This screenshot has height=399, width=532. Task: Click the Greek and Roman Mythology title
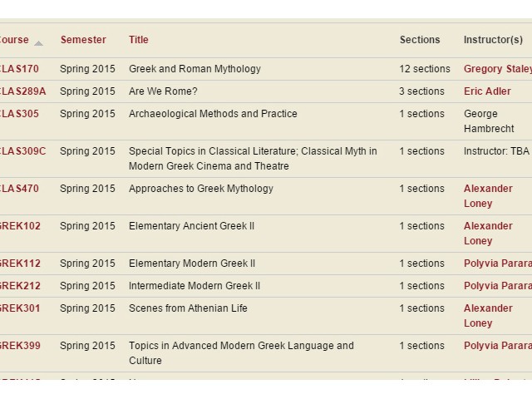click(195, 69)
